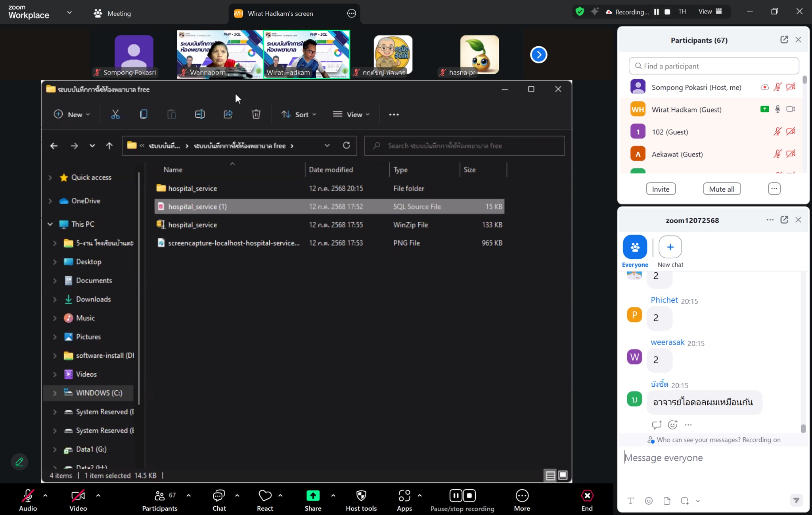Expand Share options arrow

click(x=333, y=495)
